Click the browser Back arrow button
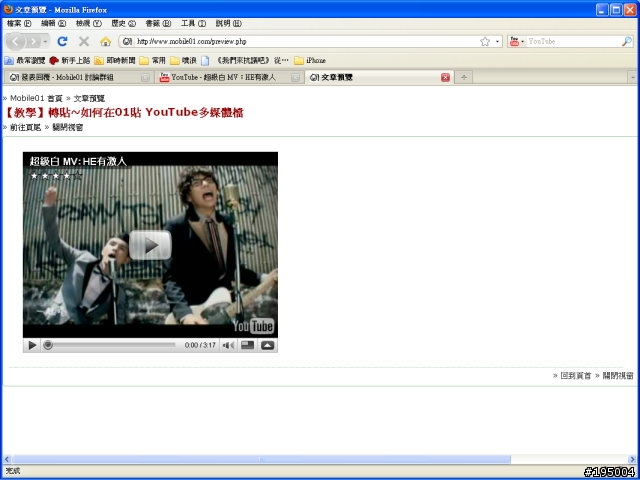Image resolution: width=640 pixels, height=480 pixels. tap(16, 41)
